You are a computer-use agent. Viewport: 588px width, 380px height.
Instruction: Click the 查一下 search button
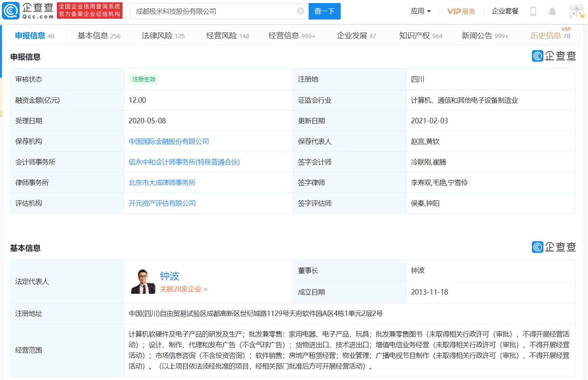pos(325,11)
